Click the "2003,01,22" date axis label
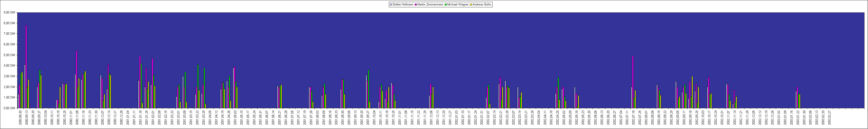 click(x=798, y=118)
